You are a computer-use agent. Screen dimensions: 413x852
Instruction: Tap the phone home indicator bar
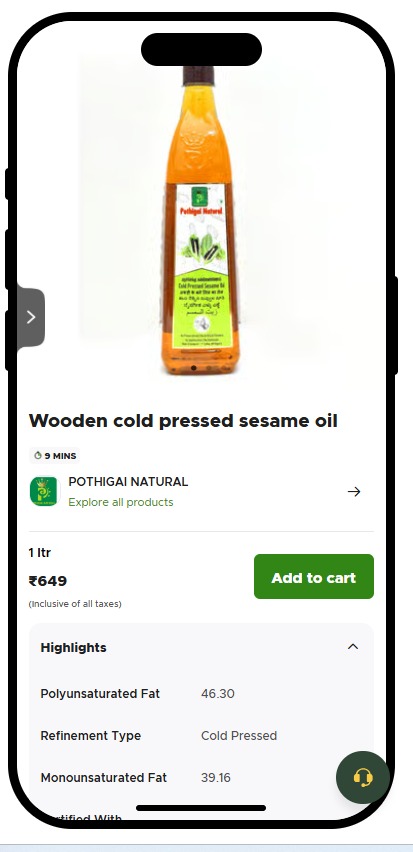(x=201, y=808)
